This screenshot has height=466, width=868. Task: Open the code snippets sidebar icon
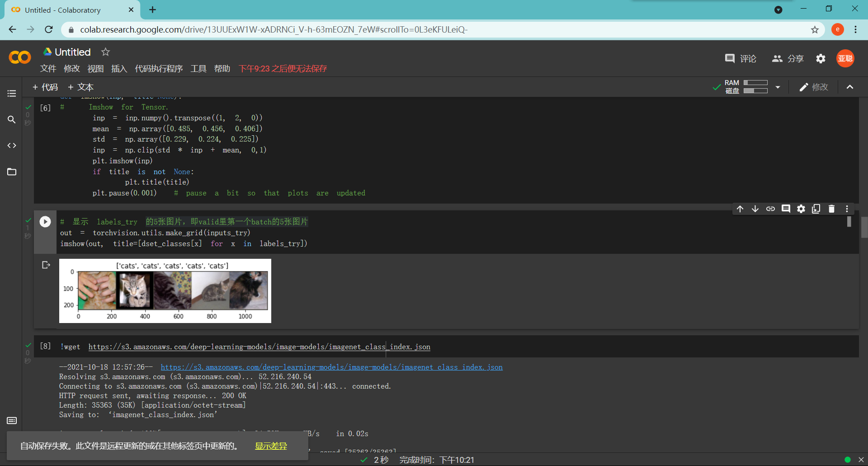point(12,145)
